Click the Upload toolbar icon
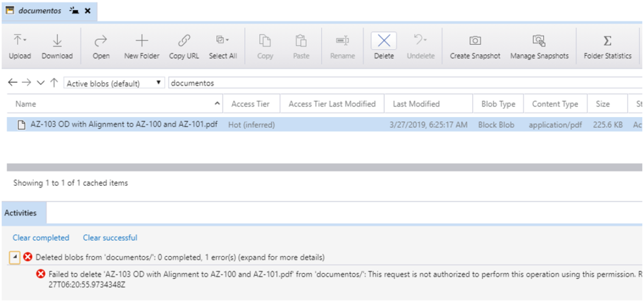 coord(19,42)
